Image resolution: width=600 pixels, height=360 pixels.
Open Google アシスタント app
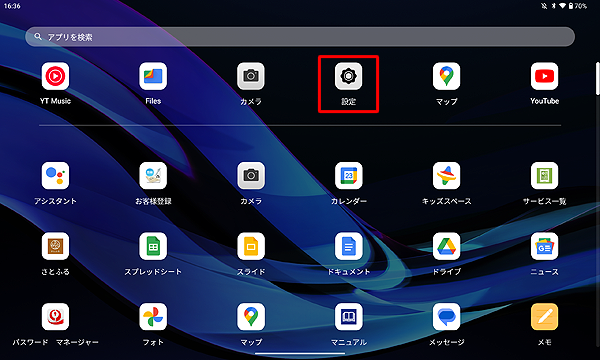tap(55, 176)
